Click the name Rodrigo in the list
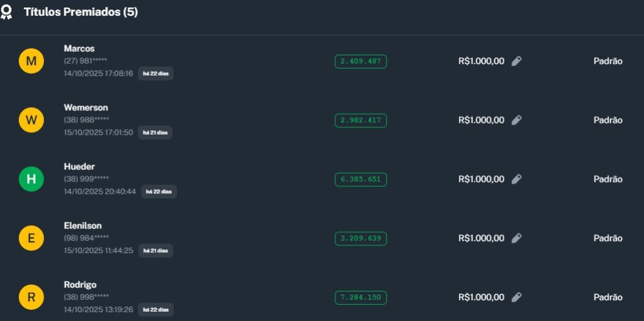644x321 pixels. pyautogui.click(x=80, y=284)
